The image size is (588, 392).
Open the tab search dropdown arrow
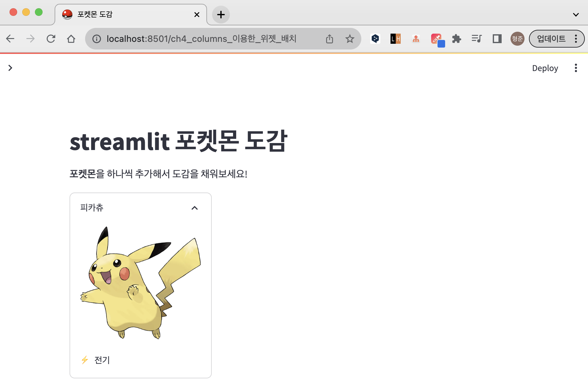point(576,15)
